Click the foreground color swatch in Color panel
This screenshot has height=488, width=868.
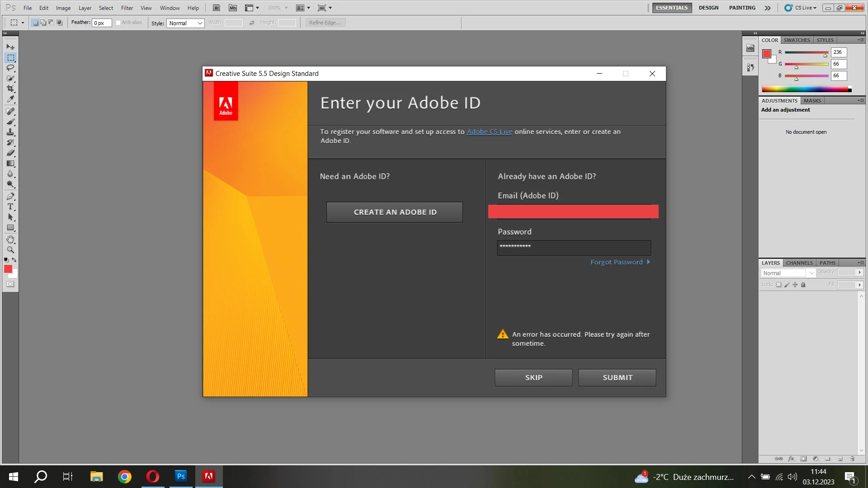tap(767, 54)
